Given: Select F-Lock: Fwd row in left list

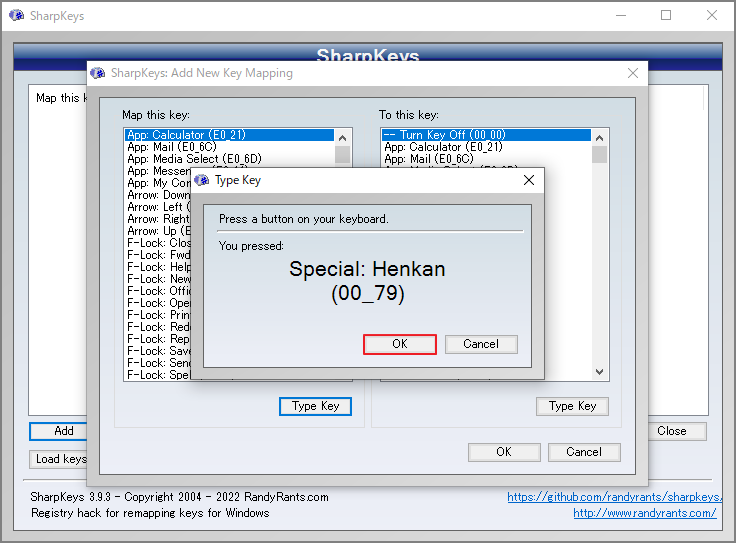Looking at the screenshot, I should (158, 255).
